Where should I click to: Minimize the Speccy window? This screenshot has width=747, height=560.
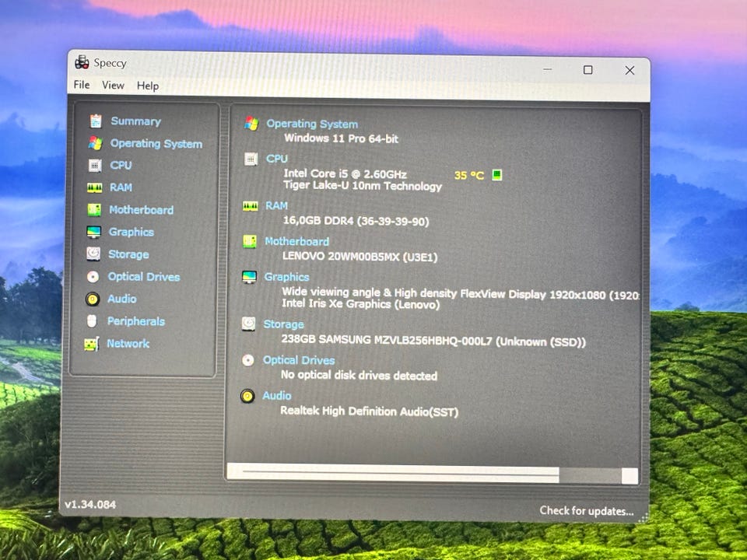coord(548,69)
